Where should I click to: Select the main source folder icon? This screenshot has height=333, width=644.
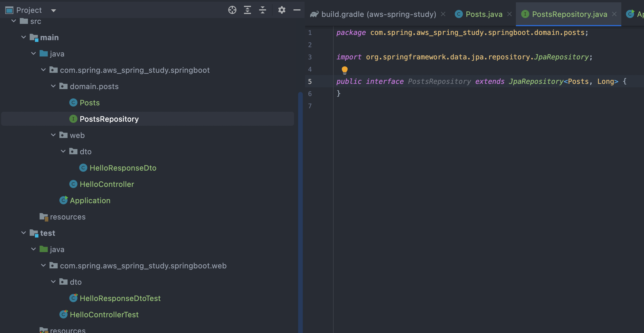34,38
